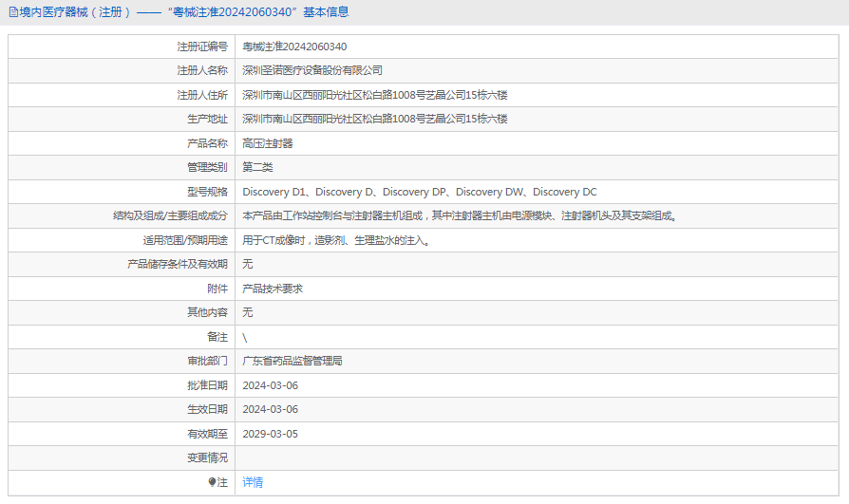Click the 备注 label

[217, 337]
